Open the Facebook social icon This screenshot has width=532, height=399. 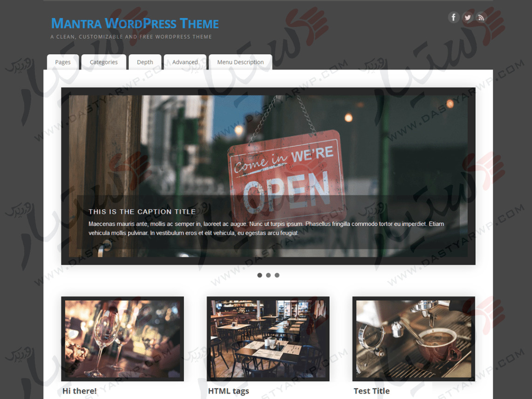(454, 17)
